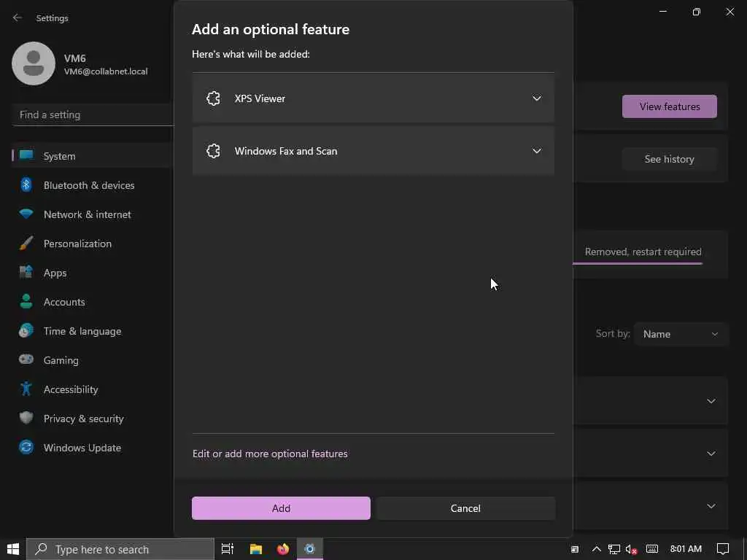Open Apps settings label
The height and width of the screenshot is (560, 747).
pos(55,273)
